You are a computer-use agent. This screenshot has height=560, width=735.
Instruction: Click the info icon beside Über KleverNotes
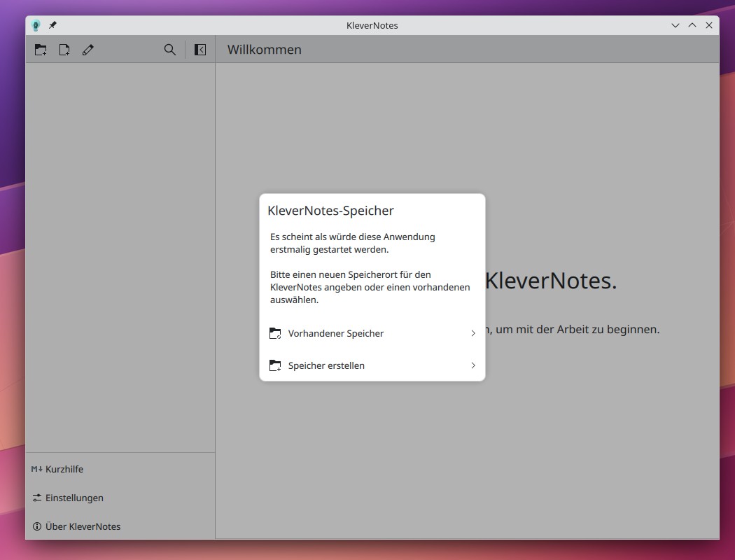[37, 526]
